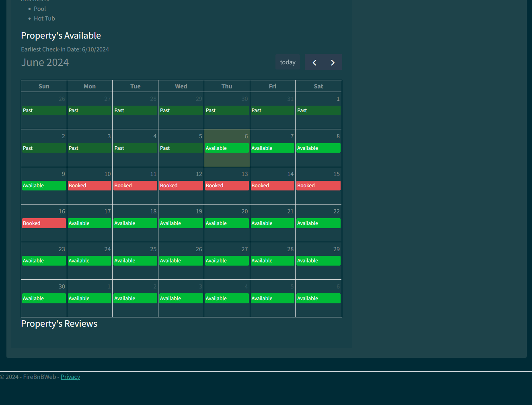Click the Booked event on June 16
This screenshot has height=405, width=532.
[44, 223]
